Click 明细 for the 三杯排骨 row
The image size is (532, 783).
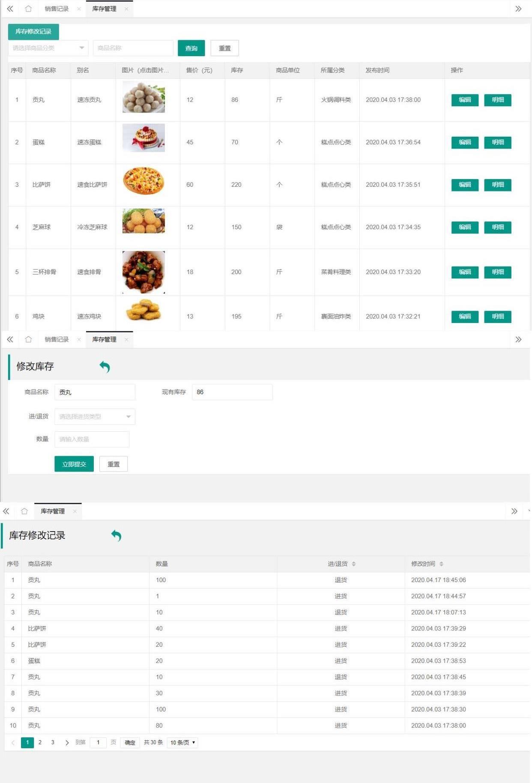tap(498, 272)
